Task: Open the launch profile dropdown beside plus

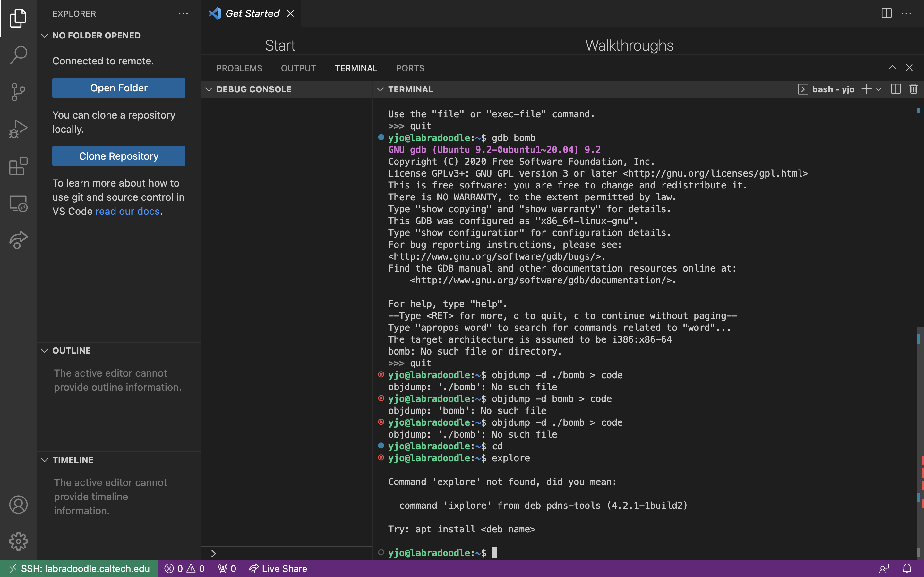Action: 878,89
